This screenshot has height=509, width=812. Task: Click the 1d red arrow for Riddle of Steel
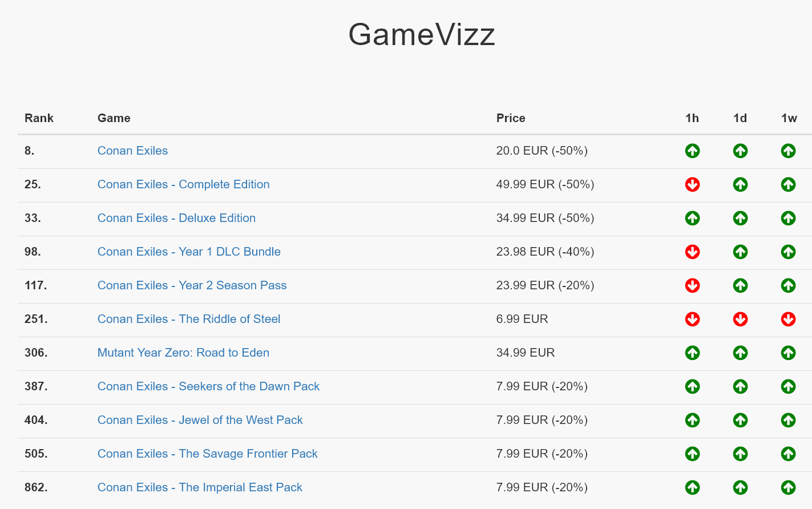point(740,320)
